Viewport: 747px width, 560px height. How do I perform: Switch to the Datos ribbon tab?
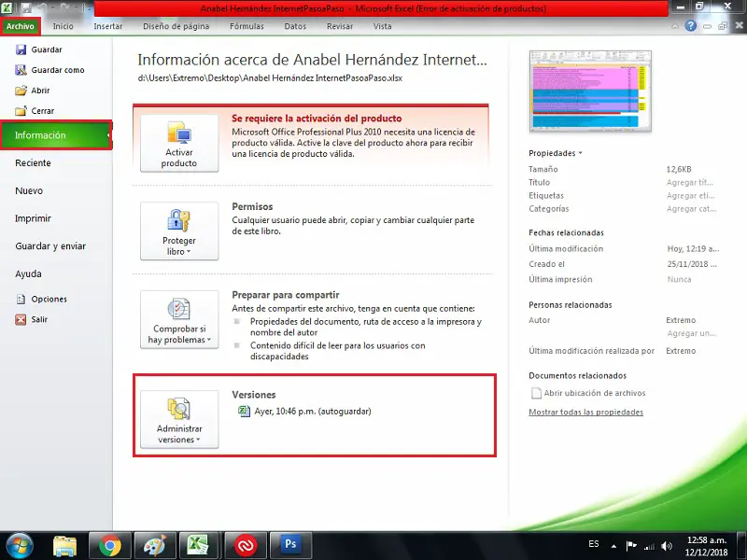295,26
